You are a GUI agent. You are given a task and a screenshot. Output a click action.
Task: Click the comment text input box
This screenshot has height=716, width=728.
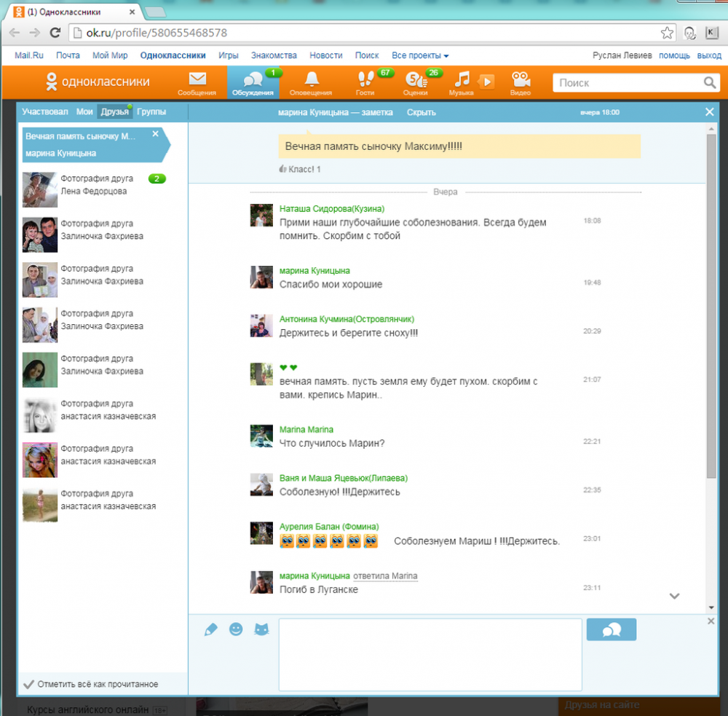(x=430, y=655)
